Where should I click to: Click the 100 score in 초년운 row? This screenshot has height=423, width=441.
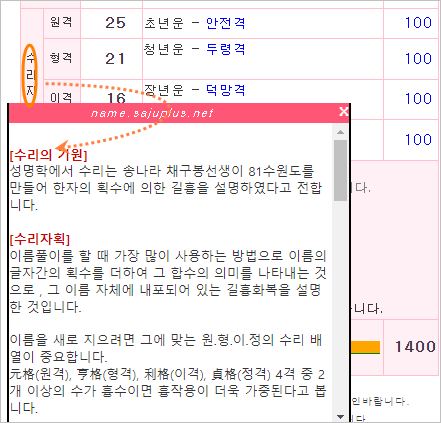coord(418,23)
